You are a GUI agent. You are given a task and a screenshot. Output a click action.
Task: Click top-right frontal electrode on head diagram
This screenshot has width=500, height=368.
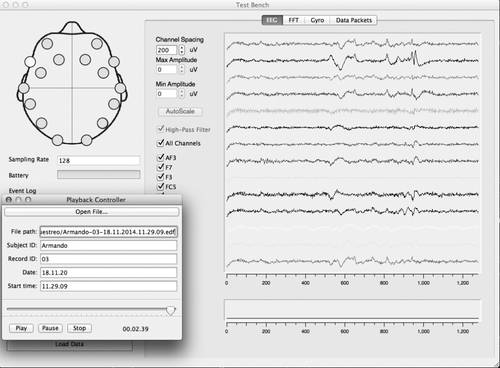[97, 44]
